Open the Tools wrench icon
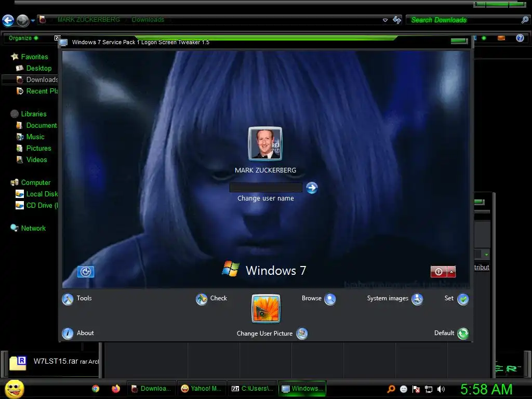532x399 pixels. point(68,299)
